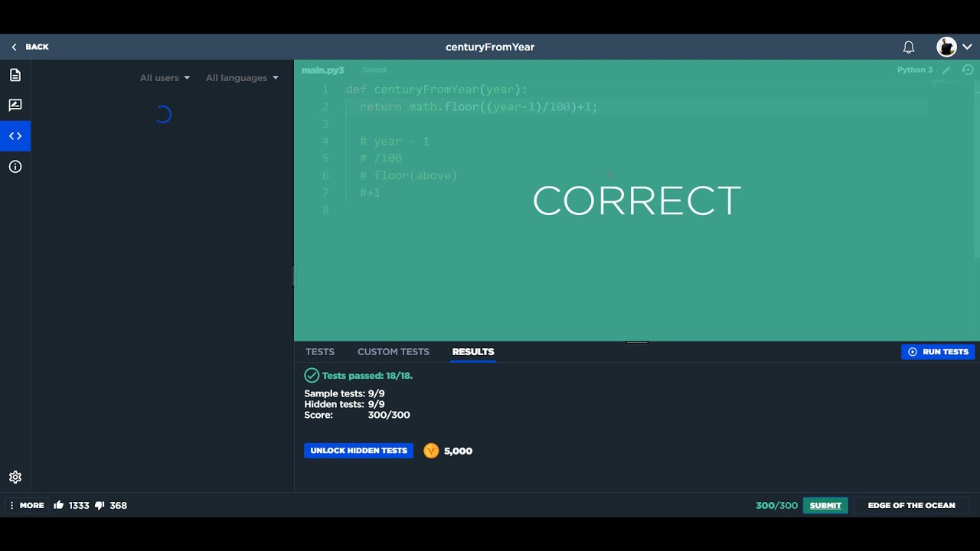The image size is (980, 551).
Task: Click the panel resize handle above results
Action: click(x=637, y=342)
